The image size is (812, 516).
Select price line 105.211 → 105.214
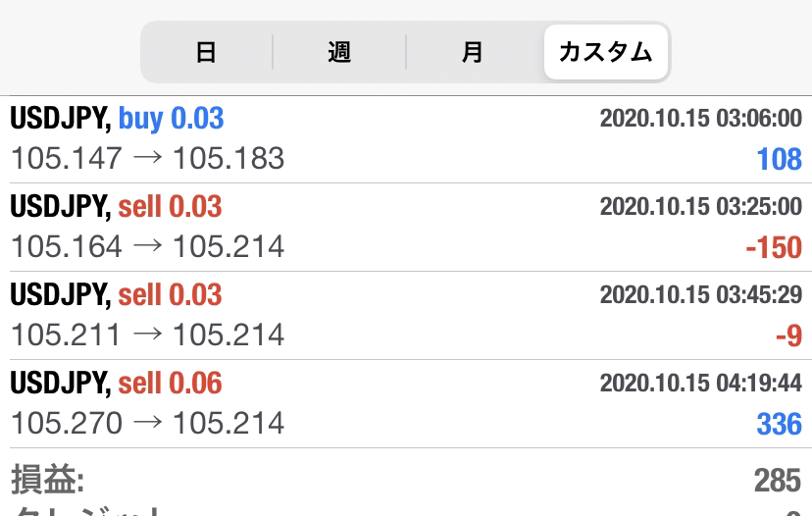click(147, 335)
